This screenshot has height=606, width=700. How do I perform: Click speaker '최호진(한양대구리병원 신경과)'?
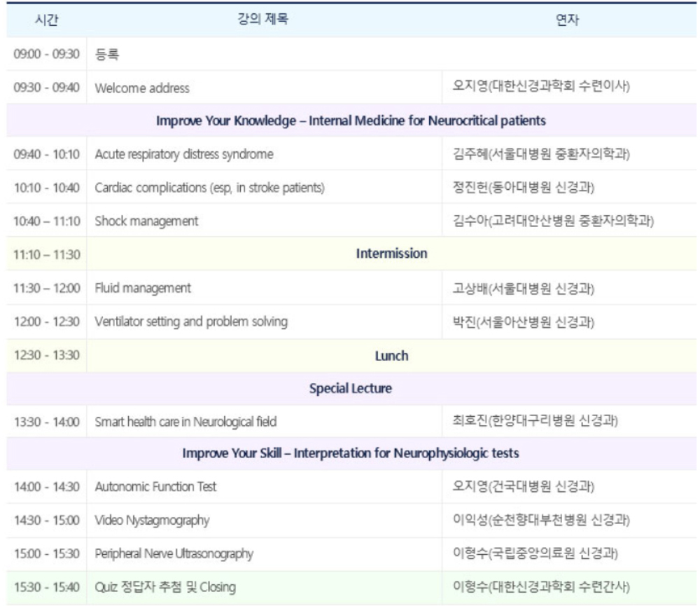coord(535,420)
